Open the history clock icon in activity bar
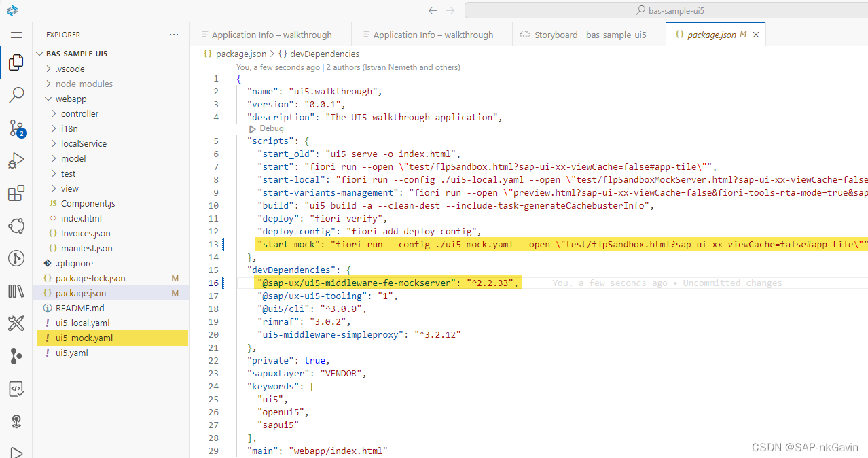Image resolution: width=868 pixels, height=458 pixels. [16, 258]
